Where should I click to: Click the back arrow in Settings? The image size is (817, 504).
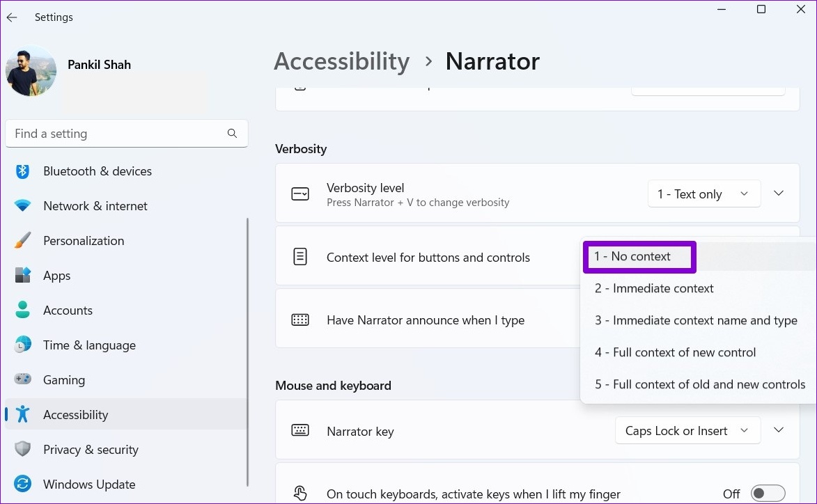pyautogui.click(x=12, y=17)
